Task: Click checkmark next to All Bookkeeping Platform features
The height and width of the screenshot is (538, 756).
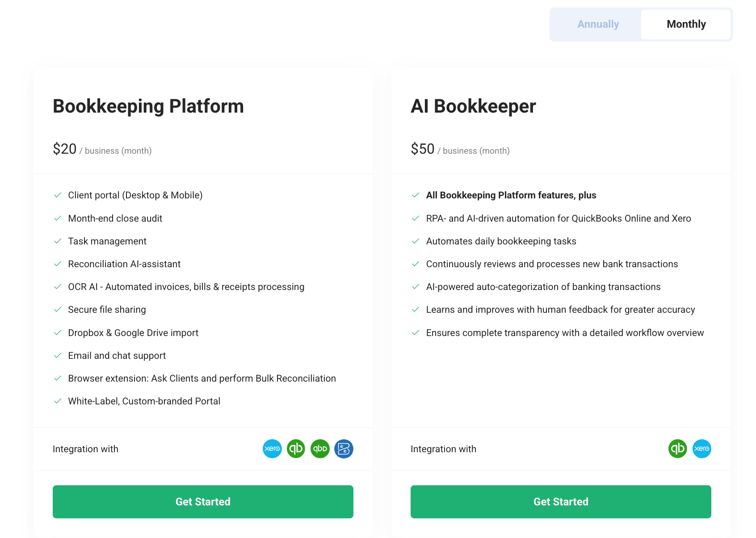Action: click(x=416, y=195)
